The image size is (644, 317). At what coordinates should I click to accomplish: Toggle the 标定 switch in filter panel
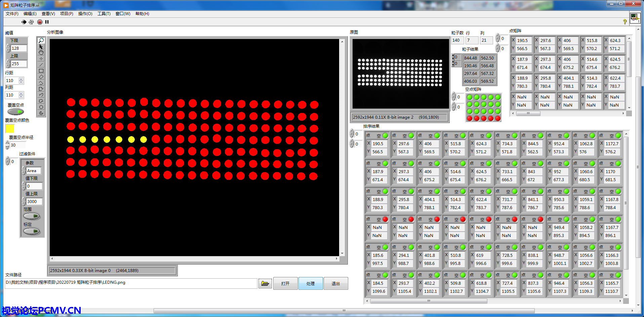32,231
